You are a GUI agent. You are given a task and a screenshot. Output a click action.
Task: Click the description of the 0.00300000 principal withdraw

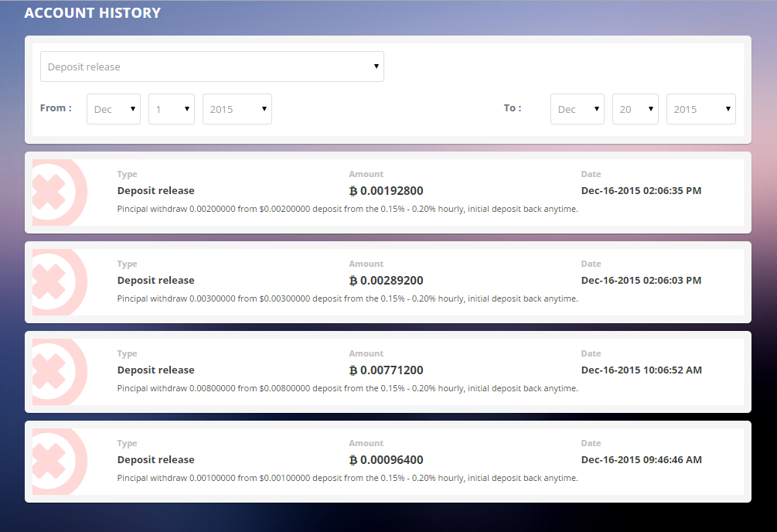pyautogui.click(x=347, y=298)
